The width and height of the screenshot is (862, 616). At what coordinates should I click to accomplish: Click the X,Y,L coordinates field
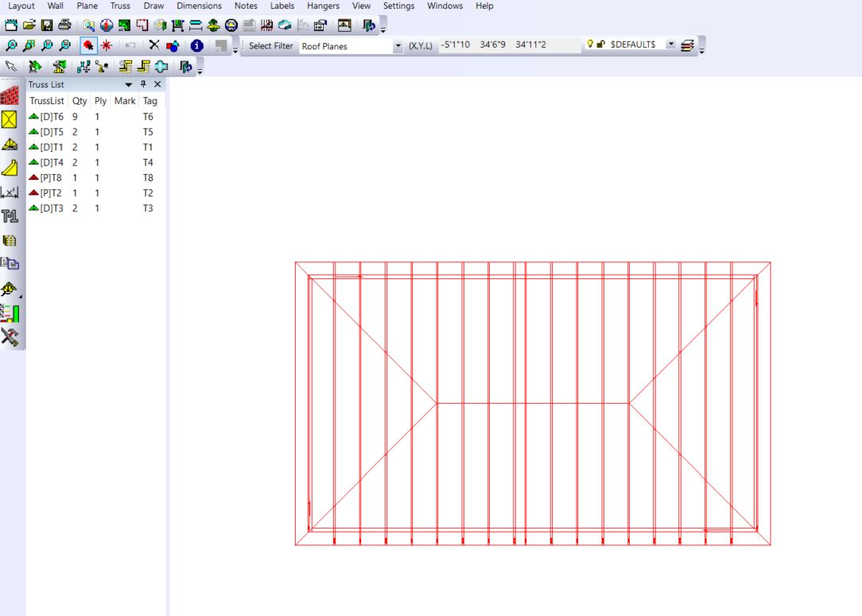(509, 45)
